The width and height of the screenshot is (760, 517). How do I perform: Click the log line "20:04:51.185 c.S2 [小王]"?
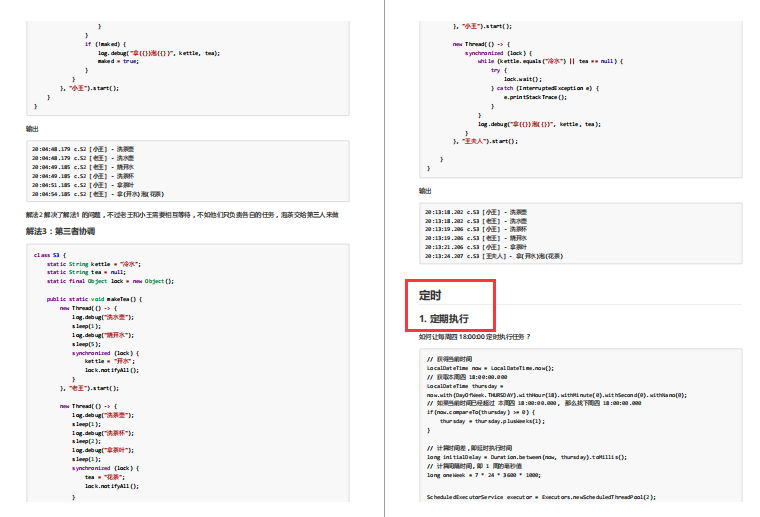point(83,185)
